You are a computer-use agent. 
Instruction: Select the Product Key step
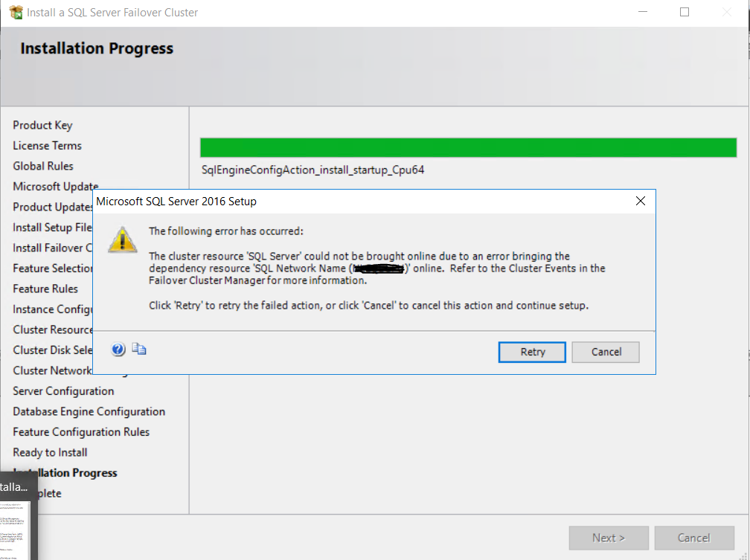[42, 125]
